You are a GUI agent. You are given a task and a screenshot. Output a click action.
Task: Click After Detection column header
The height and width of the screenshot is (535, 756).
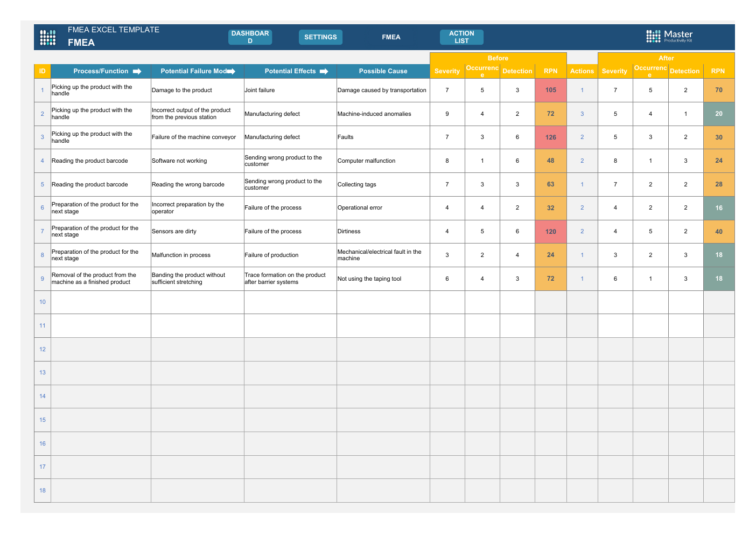685,71
